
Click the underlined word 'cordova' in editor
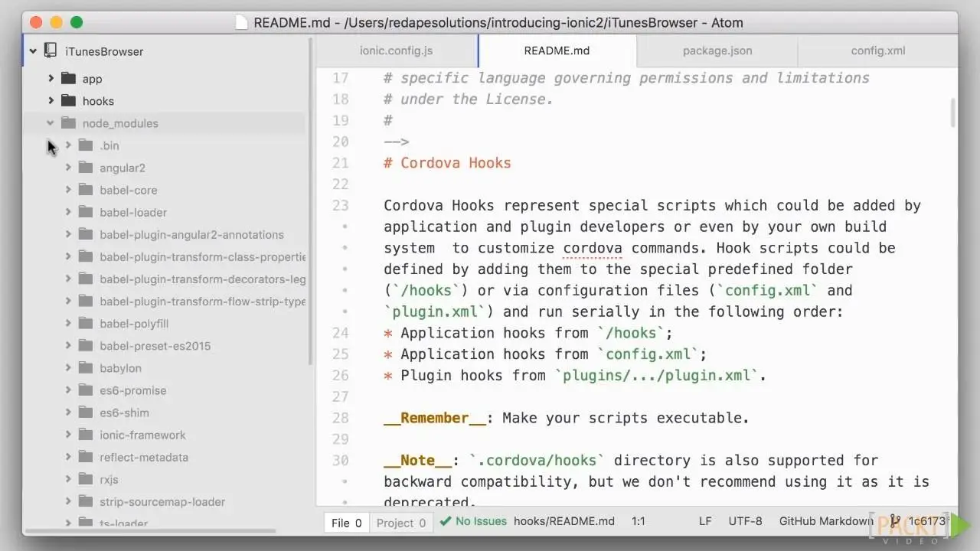[593, 248]
